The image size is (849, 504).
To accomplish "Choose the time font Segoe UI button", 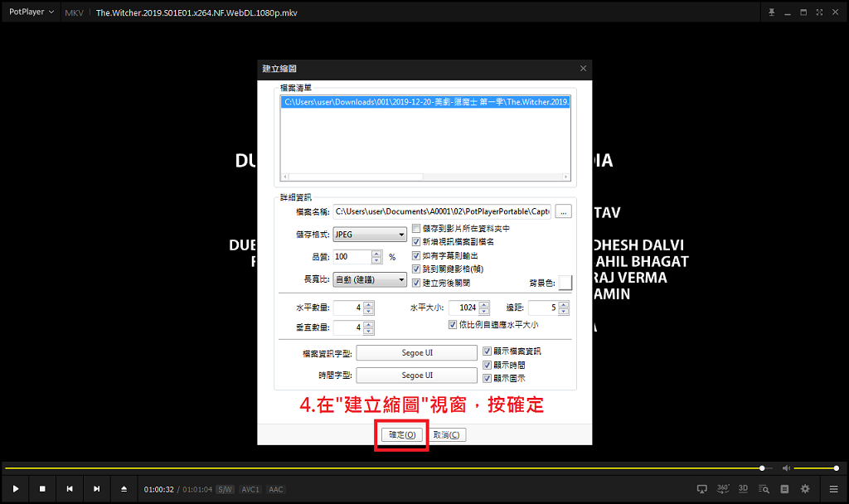I will (x=416, y=376).
